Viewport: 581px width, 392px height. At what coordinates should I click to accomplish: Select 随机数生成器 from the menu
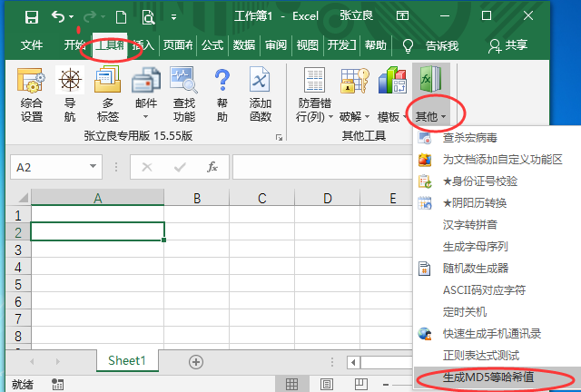[x=475, y=268]
